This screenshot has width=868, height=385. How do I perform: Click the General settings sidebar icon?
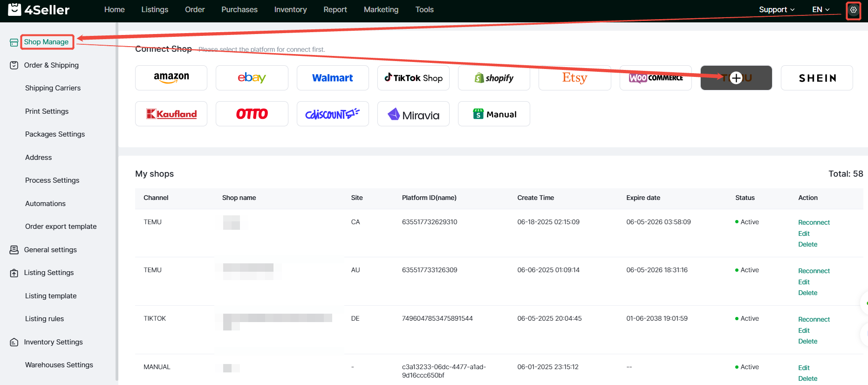pos(14,250)
